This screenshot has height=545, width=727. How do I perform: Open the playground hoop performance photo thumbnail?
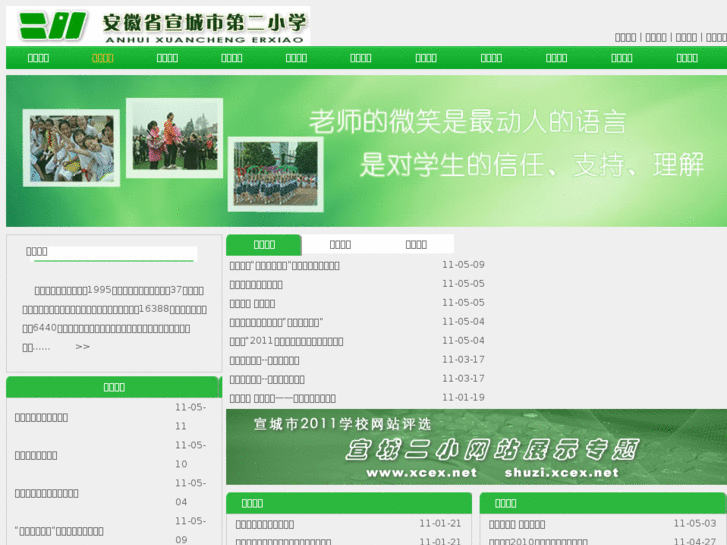(276, 174)
